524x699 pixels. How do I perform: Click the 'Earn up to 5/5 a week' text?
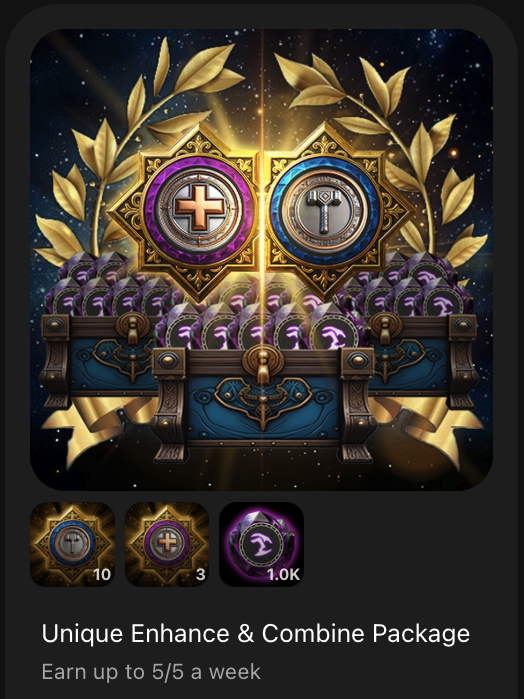click(151, 672)
